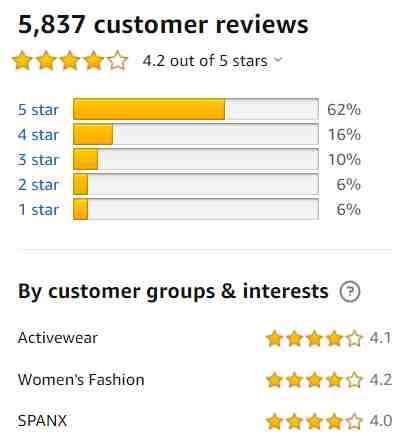Click the overall star rating icons
Screen dimensions: 409x441
coord(70,61)
